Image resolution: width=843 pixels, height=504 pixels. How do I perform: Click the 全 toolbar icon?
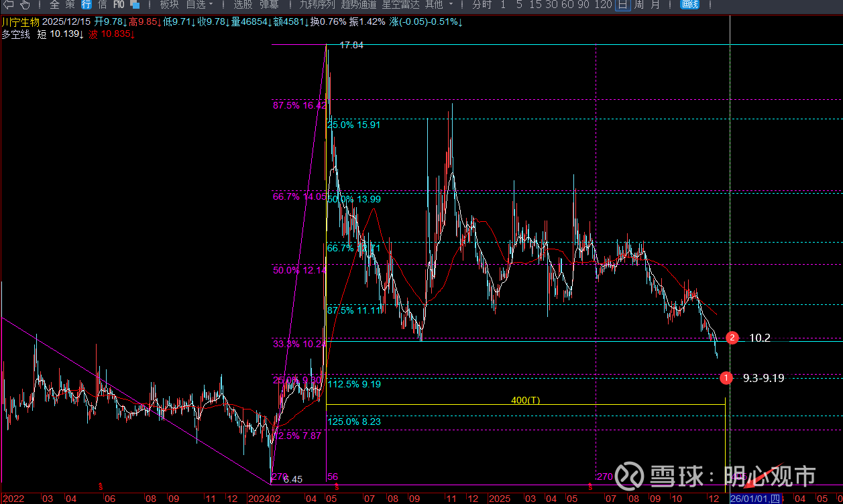click(54, 5)
